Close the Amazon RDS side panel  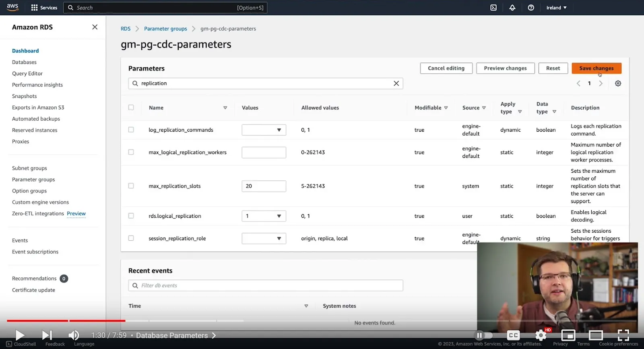95,27
